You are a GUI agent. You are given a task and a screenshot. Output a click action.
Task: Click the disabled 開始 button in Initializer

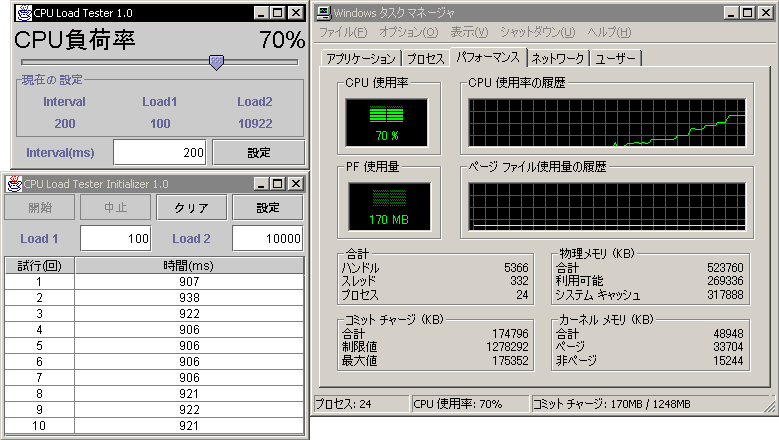[x=40, y=207]
